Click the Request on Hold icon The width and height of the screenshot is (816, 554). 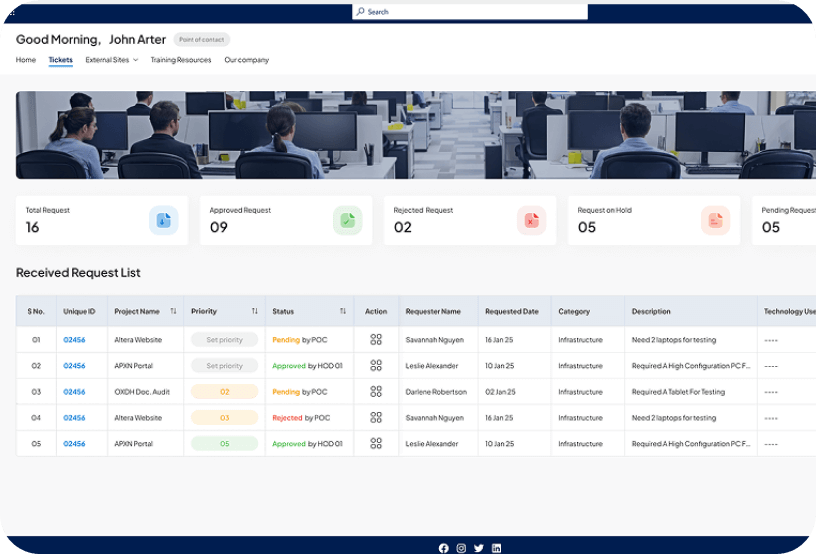tap(715, 220)
